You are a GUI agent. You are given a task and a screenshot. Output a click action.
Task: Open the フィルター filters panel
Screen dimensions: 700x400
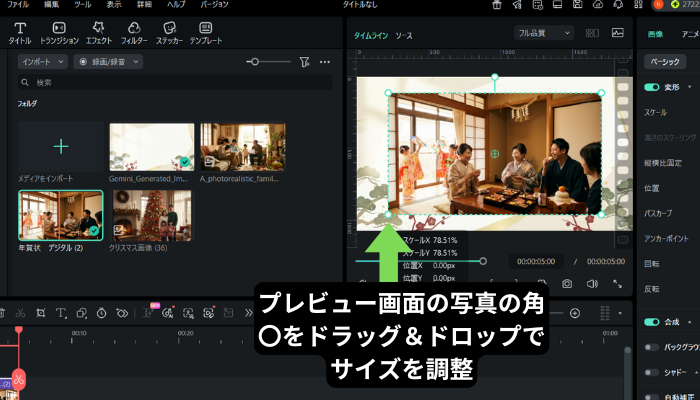coord(134,33)
